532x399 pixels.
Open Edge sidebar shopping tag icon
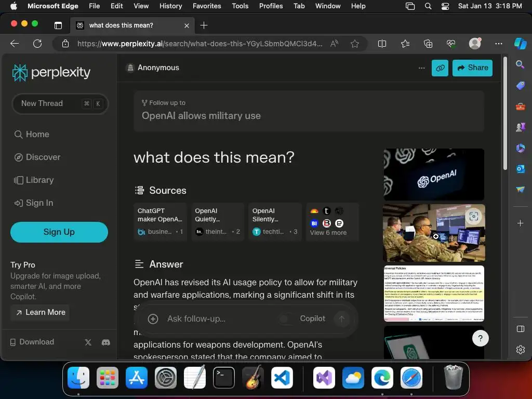pos(520,86)
